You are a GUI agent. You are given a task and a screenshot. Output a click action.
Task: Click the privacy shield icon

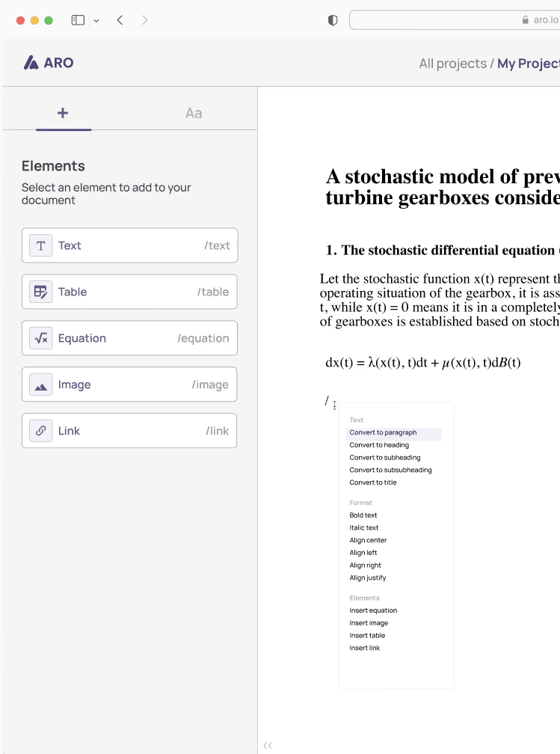333,20
